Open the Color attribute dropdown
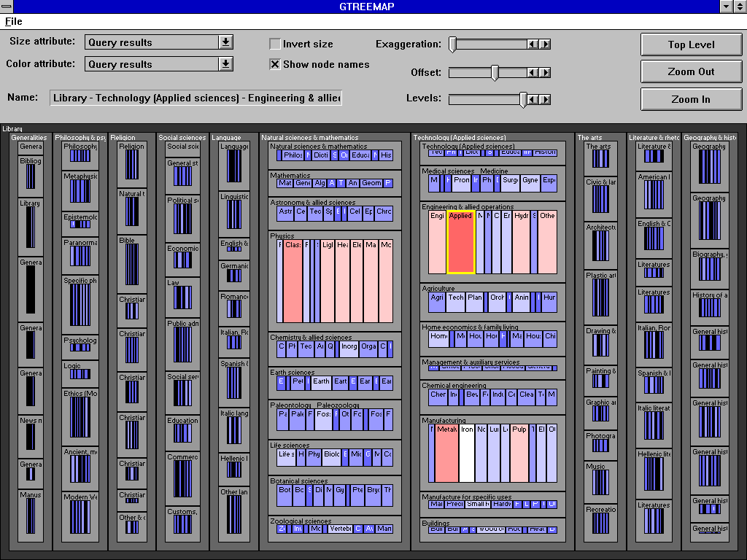The width and height of the screenshot is (747, 560). coord(225,64)
